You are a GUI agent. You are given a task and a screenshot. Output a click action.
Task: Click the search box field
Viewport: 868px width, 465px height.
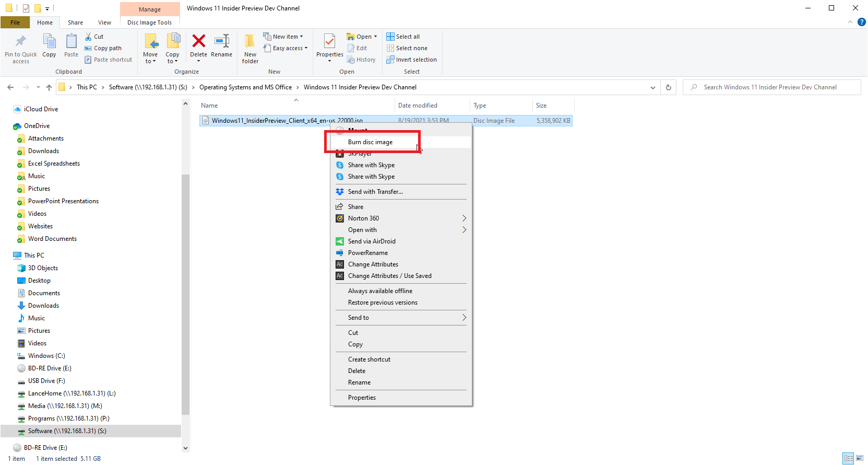click(x=771, y=87)
